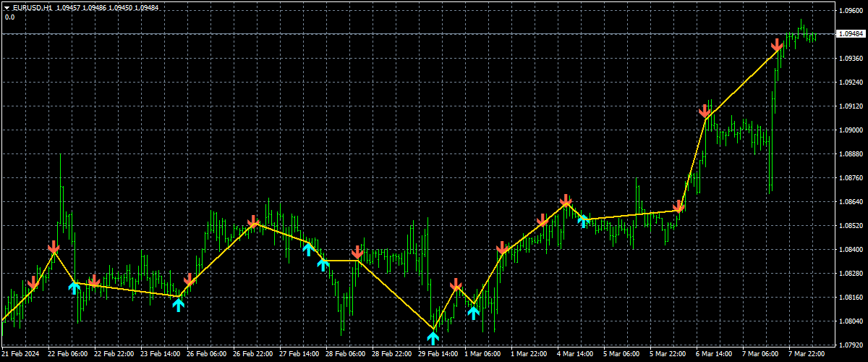Click the 1.09360 price scale label
868x362 pixels.
pos(850,59)
